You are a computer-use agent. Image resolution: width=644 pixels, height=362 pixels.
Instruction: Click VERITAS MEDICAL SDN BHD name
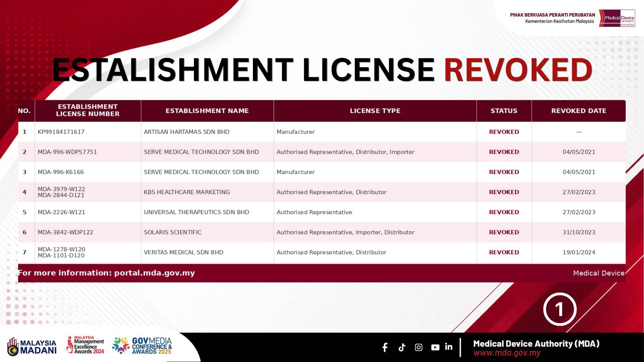pyautogui.click(x=183, y=252)
